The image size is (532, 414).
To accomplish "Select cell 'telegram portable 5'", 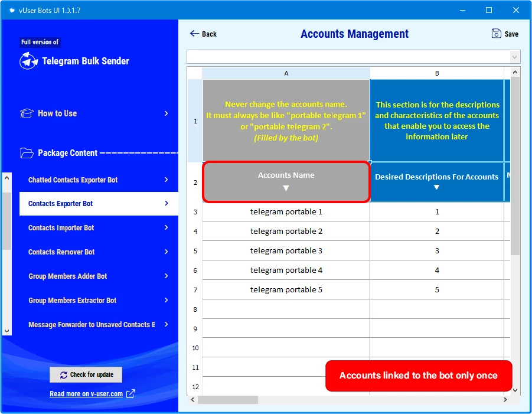I will (x=286, y=290).
